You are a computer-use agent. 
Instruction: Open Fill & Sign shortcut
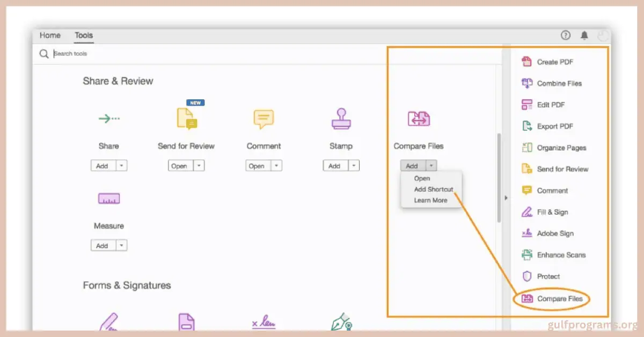pyautogui.click(x=552, y=212)
